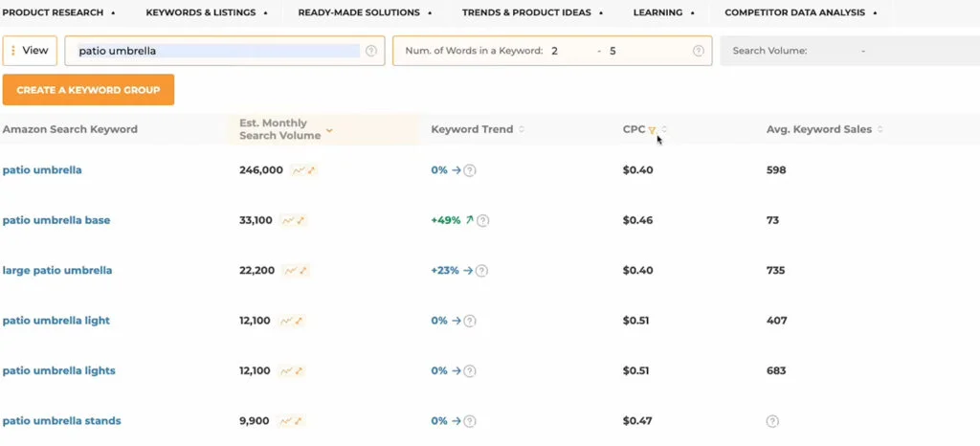Click average keyword sales value 683
The height and width of the screenshot is (446, 980).
click(776, 371)
